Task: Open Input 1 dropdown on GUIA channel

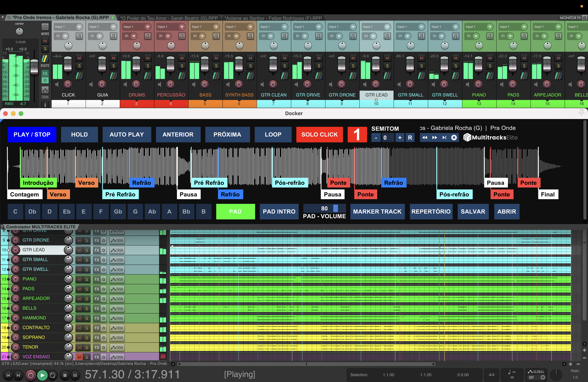Action: pos(113,27)
